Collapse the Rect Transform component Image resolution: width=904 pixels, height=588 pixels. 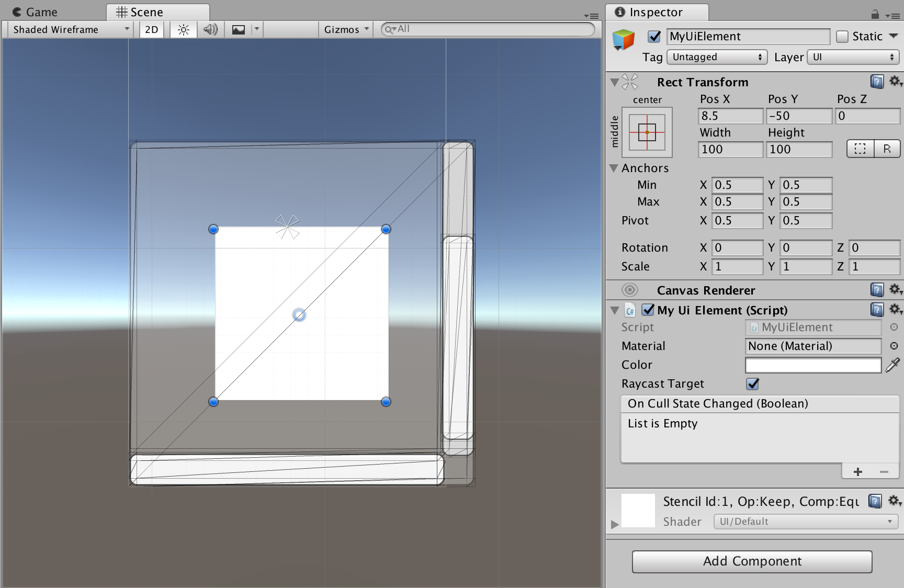point(615,82)
